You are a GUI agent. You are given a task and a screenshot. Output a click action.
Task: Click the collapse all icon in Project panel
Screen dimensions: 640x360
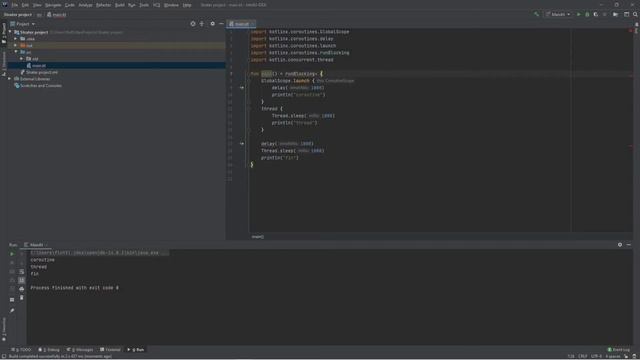[x=202, y=24]
